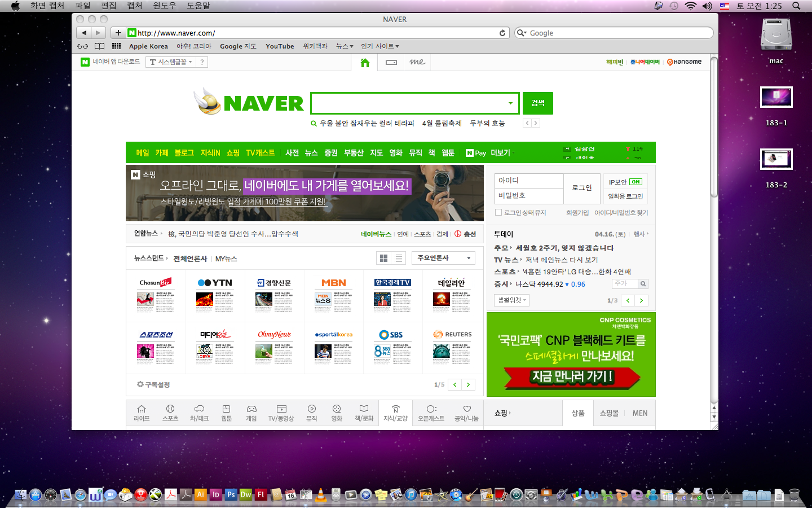Check the 로그인 상태 유지 checkbox
The height and width of the screenshot is (508, 812).
click(x=498, y=212)
